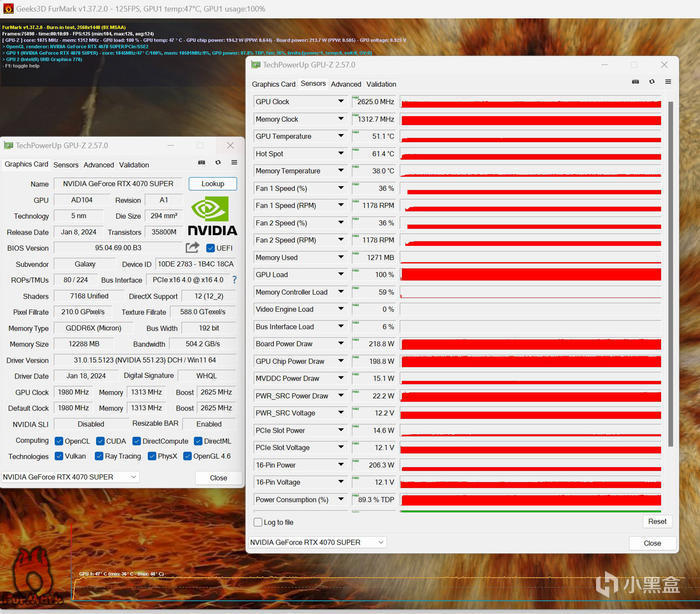
Task: Open the GPU Temperature sensor dropdown
Action: pyautogui.click(x=341, y=136)
